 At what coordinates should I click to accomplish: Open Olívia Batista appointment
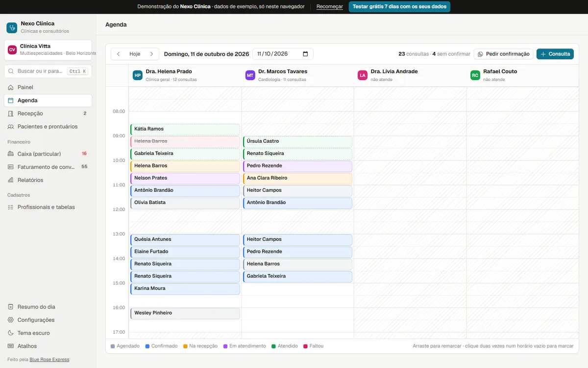(185, 203)
